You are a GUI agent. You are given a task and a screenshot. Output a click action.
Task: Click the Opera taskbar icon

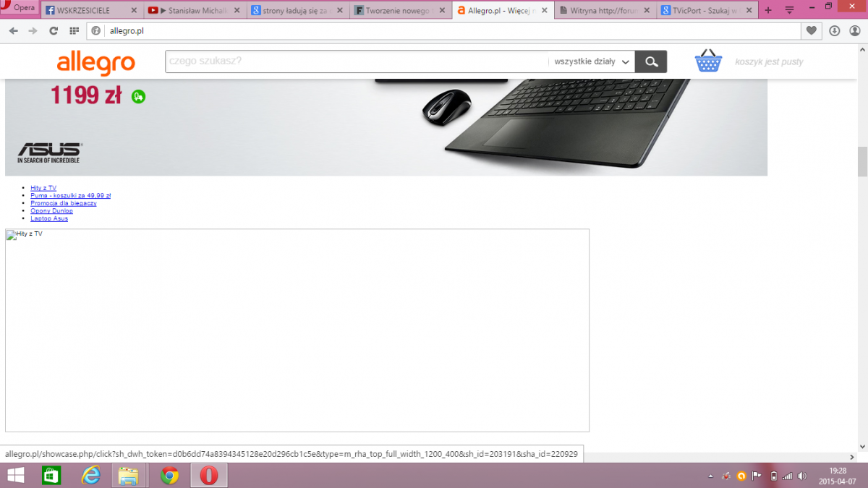pyautogui.click(x=209, y=476)
